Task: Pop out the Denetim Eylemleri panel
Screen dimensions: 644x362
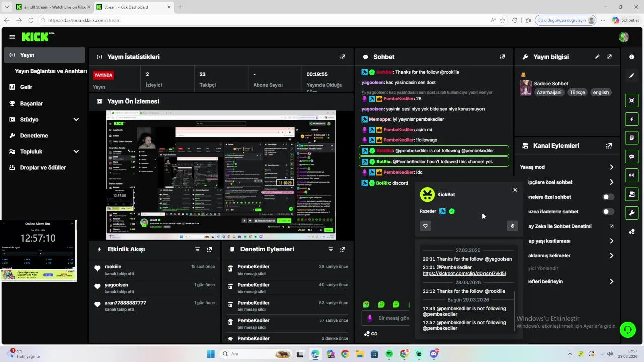Action: click(343, 249)
